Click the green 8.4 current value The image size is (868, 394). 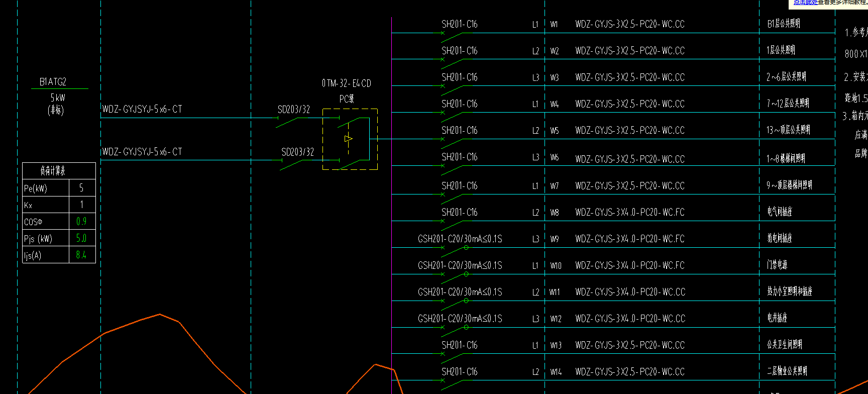[x=81, y=255]
